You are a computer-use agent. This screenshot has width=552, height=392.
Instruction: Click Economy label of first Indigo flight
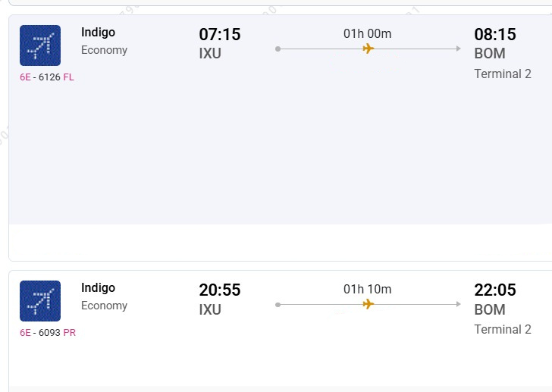[104, 50]
